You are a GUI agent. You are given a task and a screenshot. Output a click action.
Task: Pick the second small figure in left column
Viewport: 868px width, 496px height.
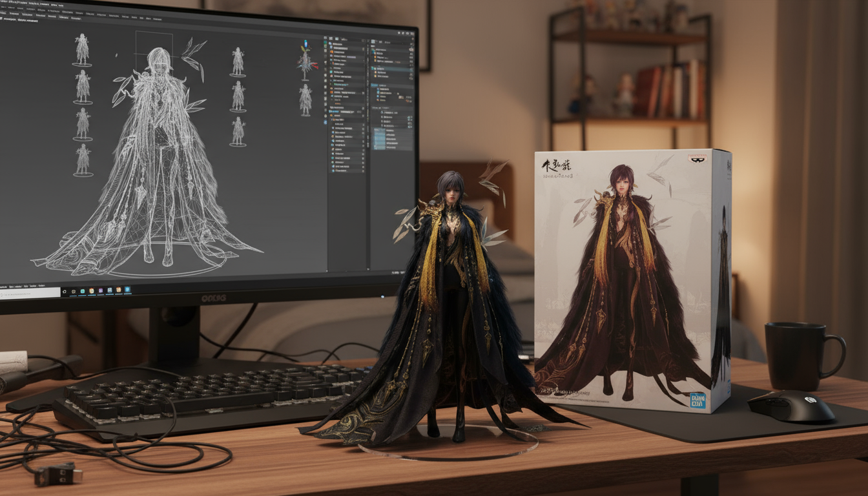click(83, 87)
